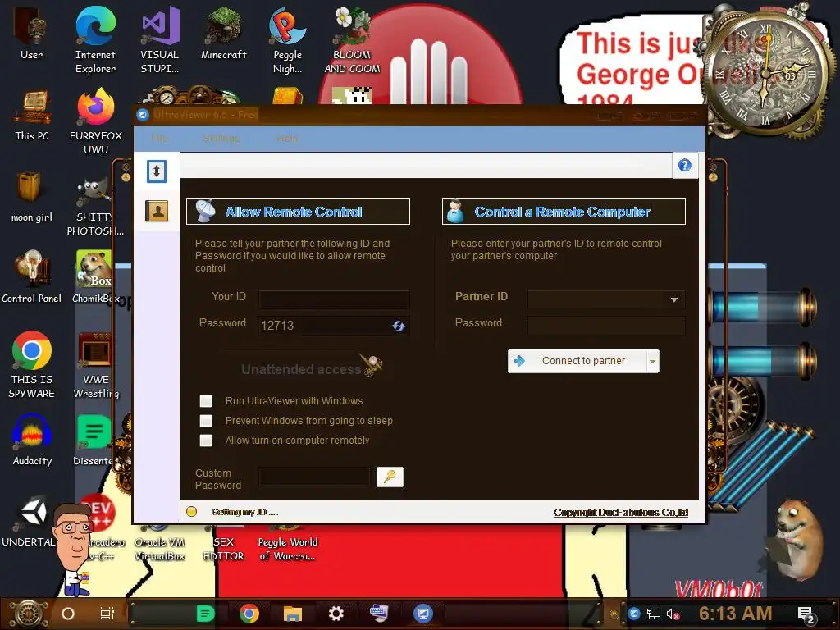
Task: Click the muted volume tray icon
Action: coord(673,614)
